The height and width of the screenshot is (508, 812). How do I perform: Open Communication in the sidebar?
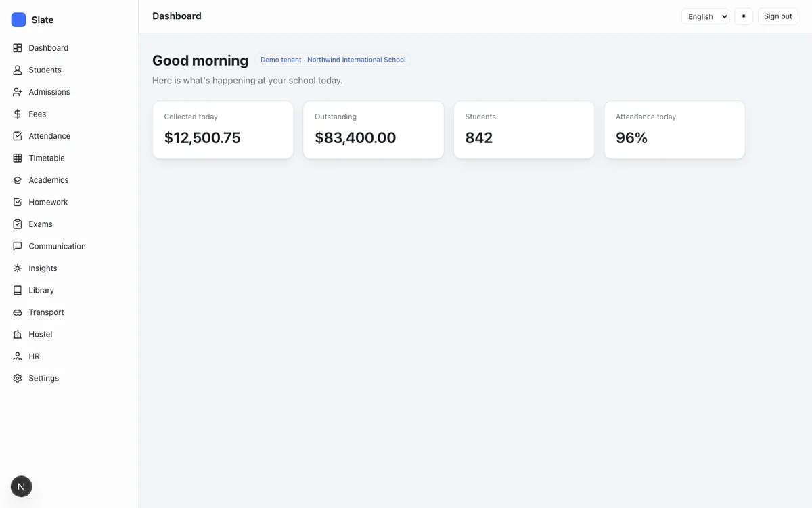coord(57,246)
